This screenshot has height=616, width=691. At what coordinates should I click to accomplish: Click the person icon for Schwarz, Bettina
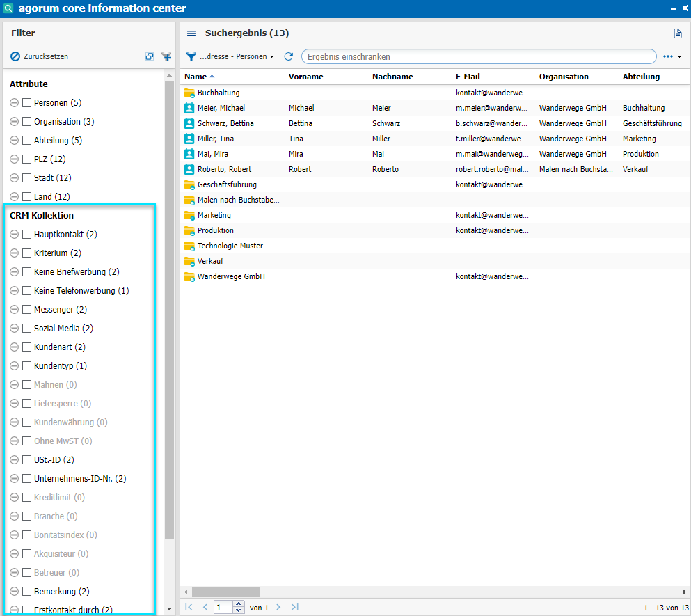pos(189,123)
